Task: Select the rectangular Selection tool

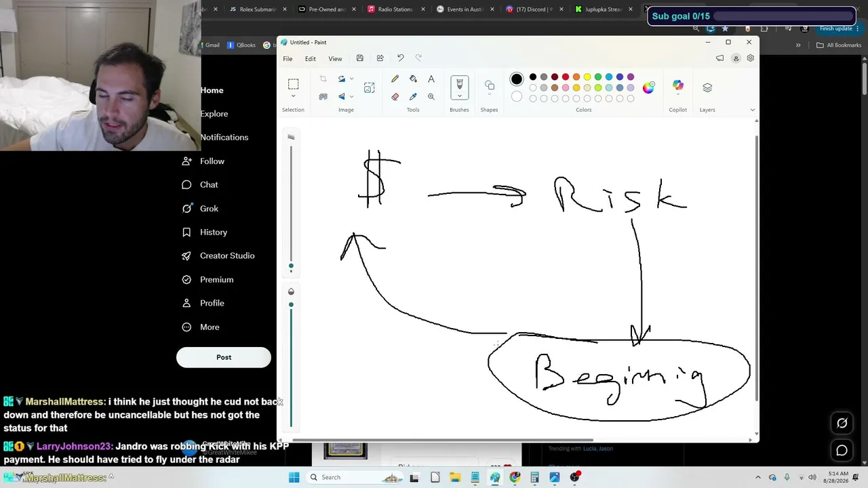Action: click(x=293, y=84)
